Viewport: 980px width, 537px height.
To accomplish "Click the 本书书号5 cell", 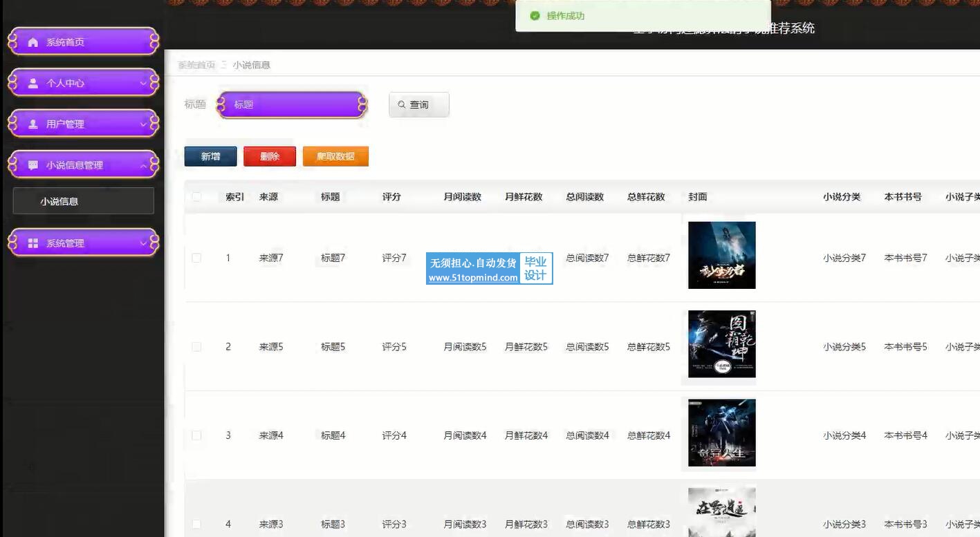I will click(906, 347).
